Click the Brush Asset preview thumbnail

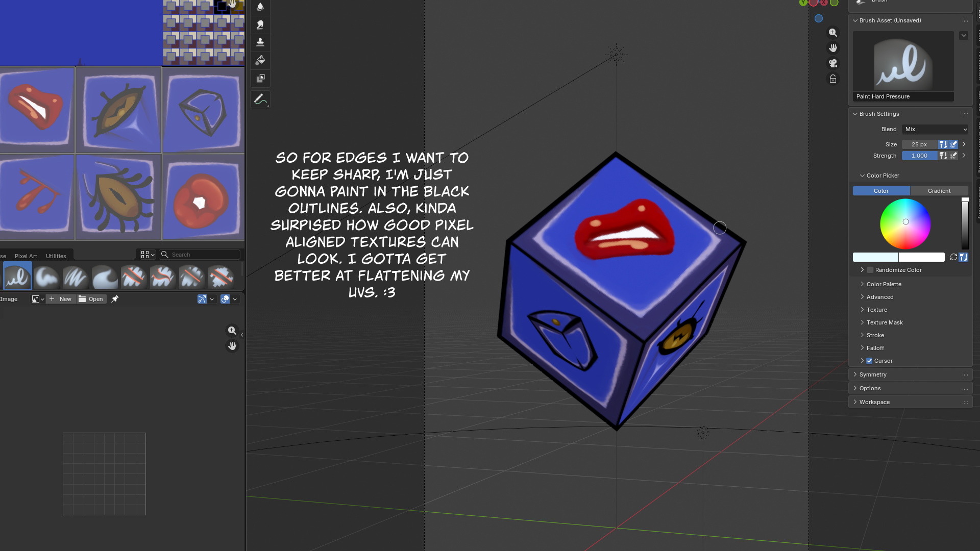(903, 66)
